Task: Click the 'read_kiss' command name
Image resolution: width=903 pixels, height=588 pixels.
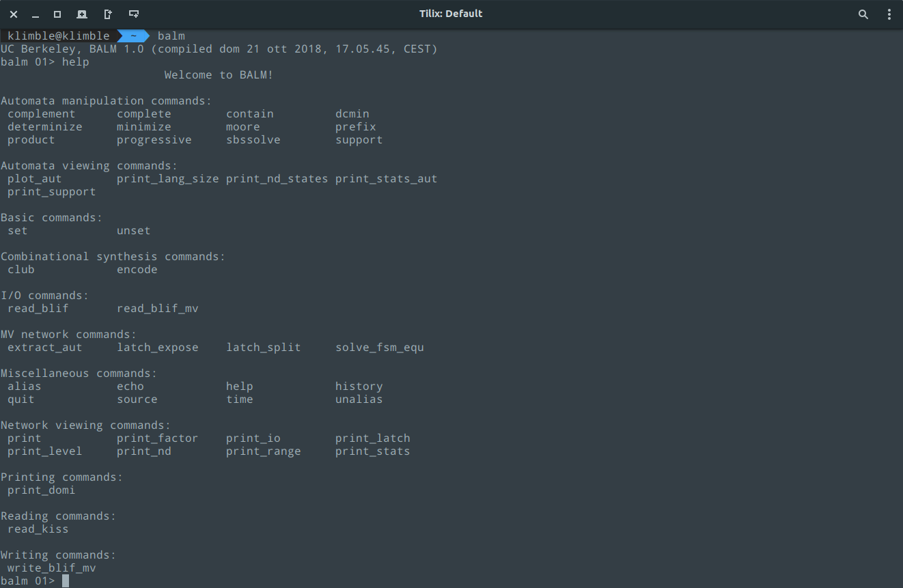Action: (38, 529)
